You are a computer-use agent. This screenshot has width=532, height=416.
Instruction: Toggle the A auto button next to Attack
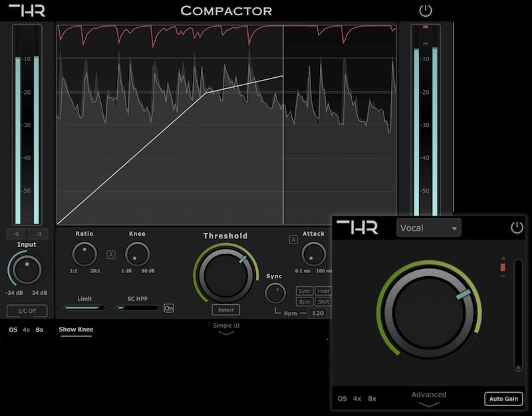(293, 240)
